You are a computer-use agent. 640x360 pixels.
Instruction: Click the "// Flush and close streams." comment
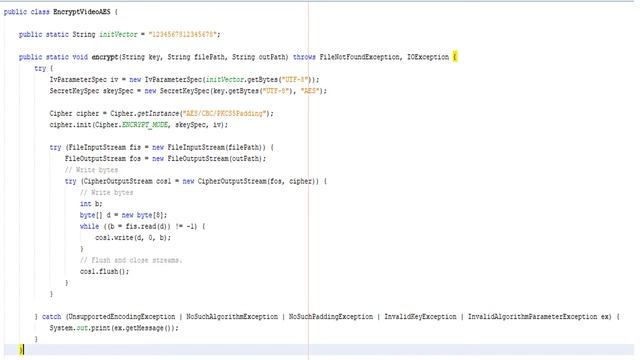coord(131,260)
